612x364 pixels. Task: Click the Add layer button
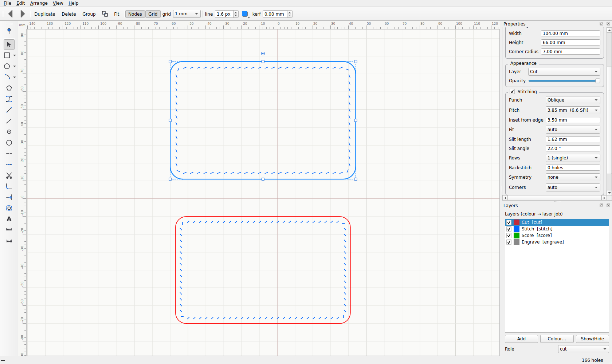[x=521, y=339]
